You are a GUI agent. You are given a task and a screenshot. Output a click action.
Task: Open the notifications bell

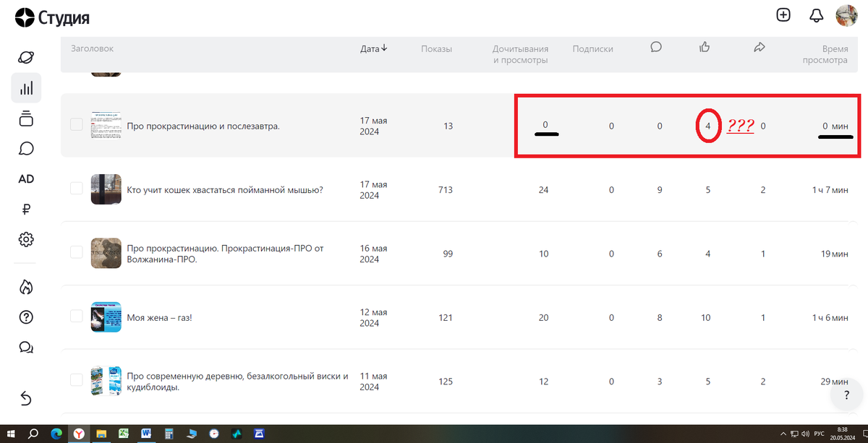coord(817,15)
